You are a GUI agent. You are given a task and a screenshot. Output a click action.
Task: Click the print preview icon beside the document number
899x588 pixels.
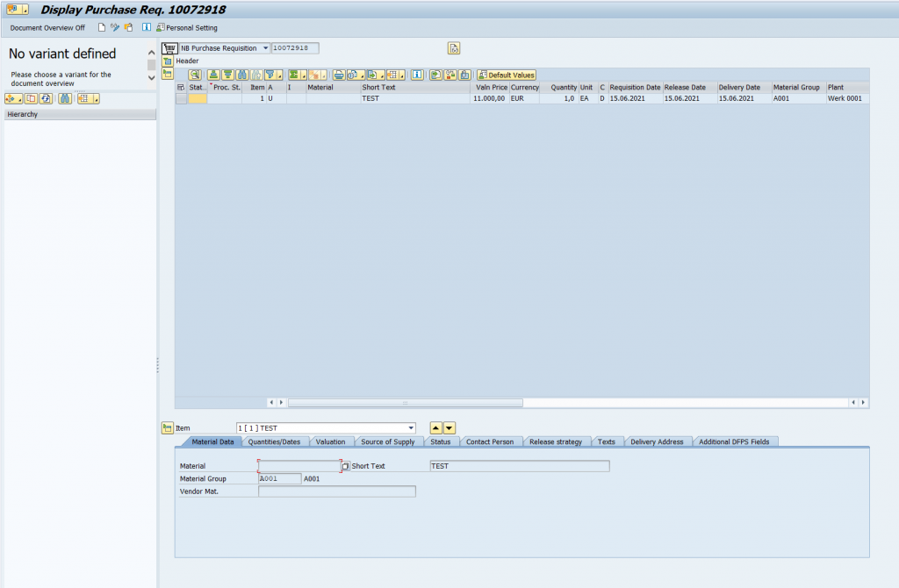click(454, 48)
